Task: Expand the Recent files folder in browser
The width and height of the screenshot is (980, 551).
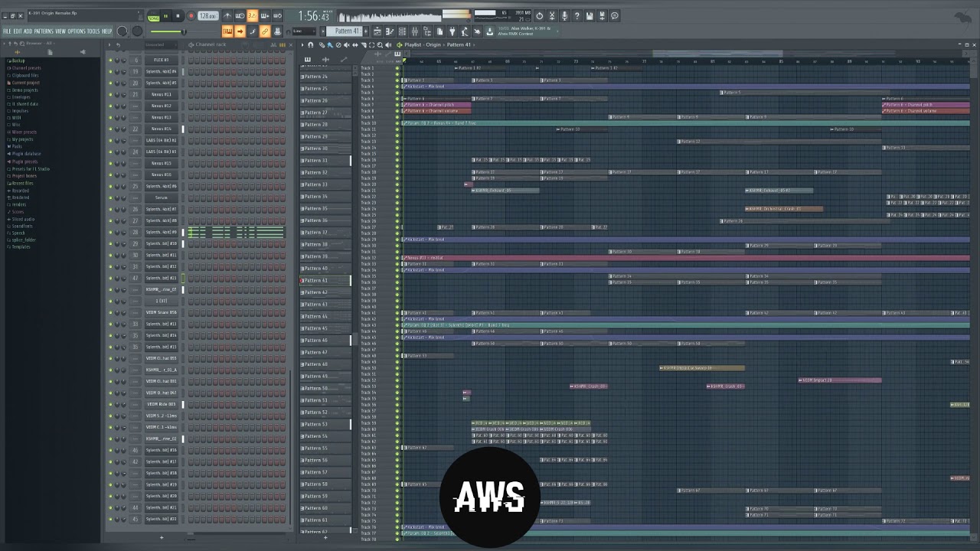Action: point(23,184)
